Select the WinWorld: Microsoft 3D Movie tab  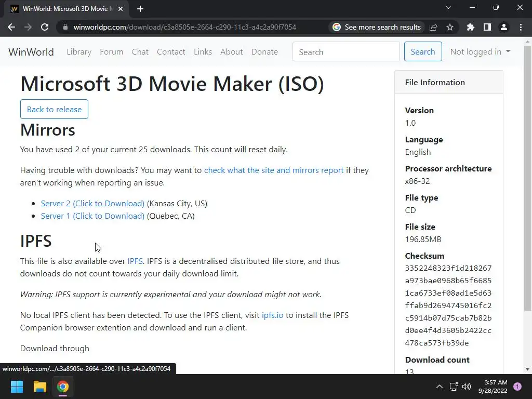point(66,9)
